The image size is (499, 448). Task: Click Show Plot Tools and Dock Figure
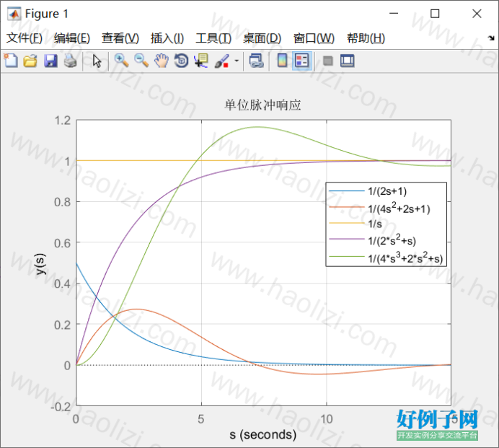click(347, 61)
